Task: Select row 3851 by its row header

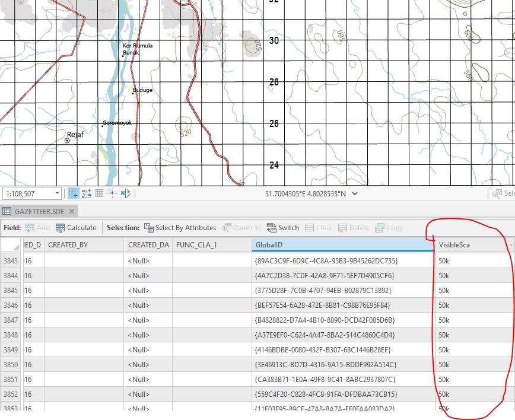Action: point(11,379)
